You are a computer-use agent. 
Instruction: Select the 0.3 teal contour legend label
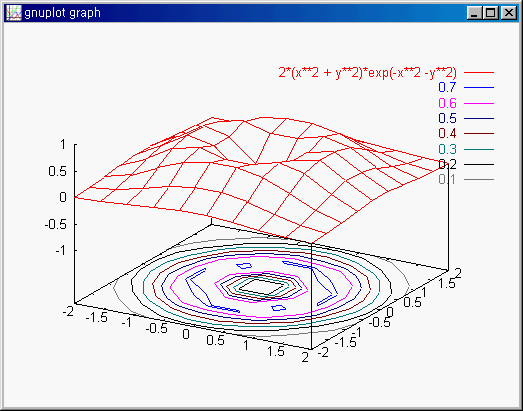tap(447, 149)
